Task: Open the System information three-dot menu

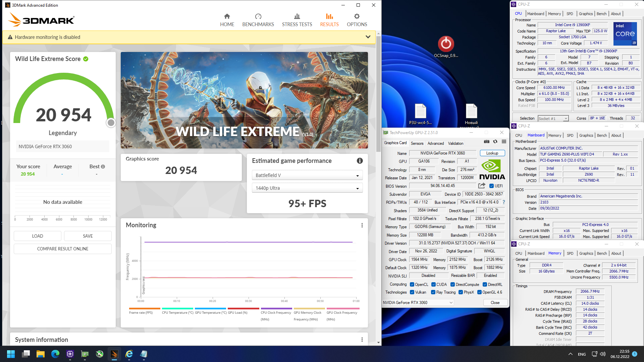Action: [x=362, y=340]
